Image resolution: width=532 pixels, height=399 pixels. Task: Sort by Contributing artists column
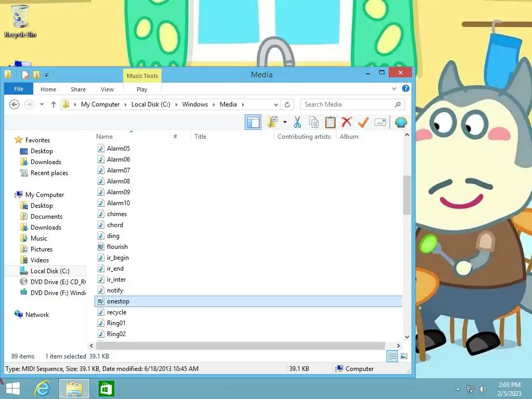[304, 137]
